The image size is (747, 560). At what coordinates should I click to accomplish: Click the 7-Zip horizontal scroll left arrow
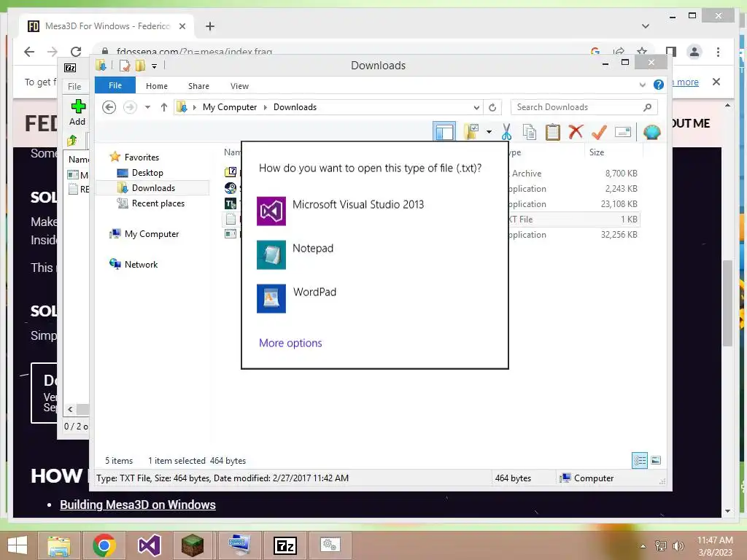[70, 409]
